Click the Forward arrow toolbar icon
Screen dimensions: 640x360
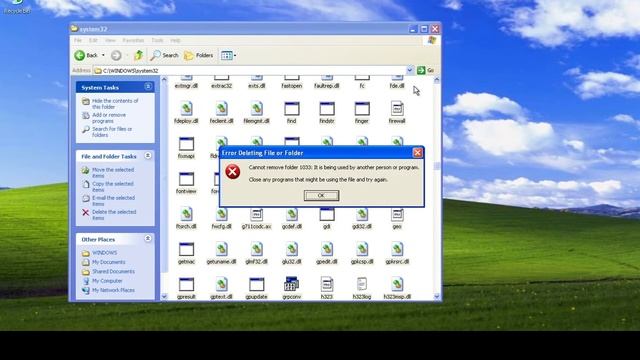coord(116,55)
